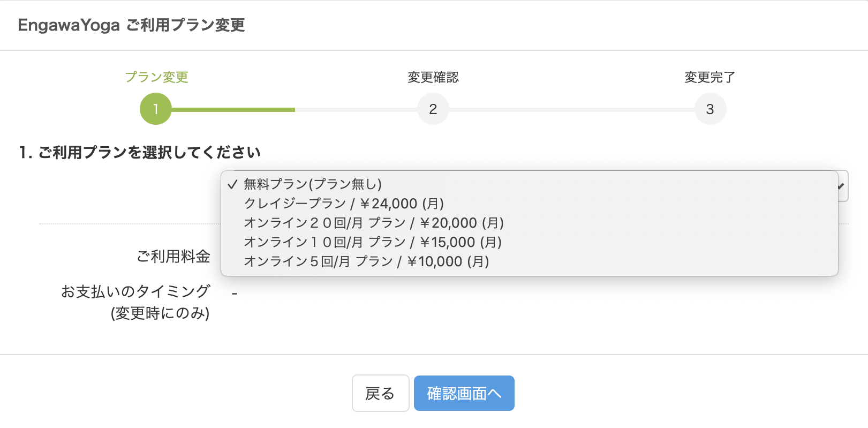Click the gray progress track between steps 2 and 3
The image size is (868, 428).
571,110
